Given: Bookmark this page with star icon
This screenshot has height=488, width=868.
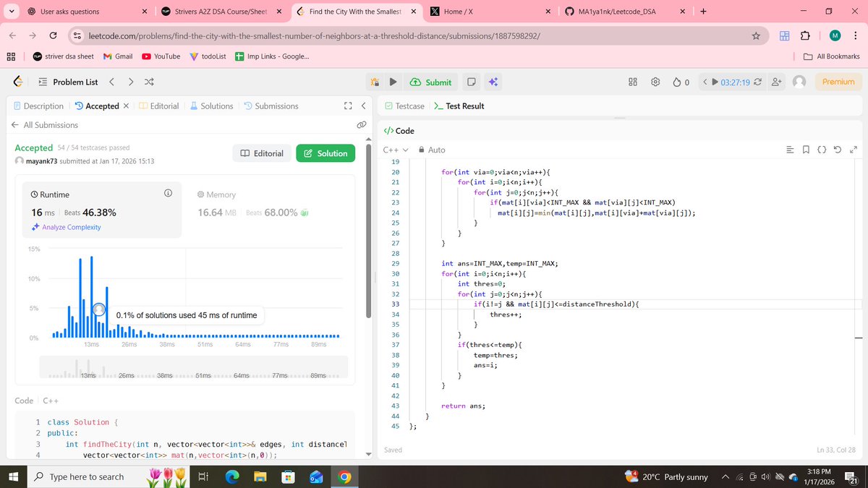Looking at the screenshot, I should tap(756, 35).
